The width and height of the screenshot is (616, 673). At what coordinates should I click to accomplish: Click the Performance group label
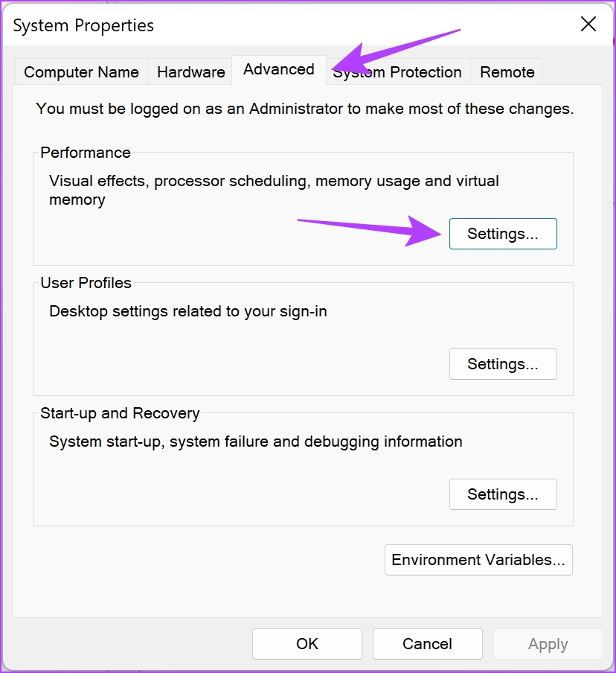click(86, 153)
